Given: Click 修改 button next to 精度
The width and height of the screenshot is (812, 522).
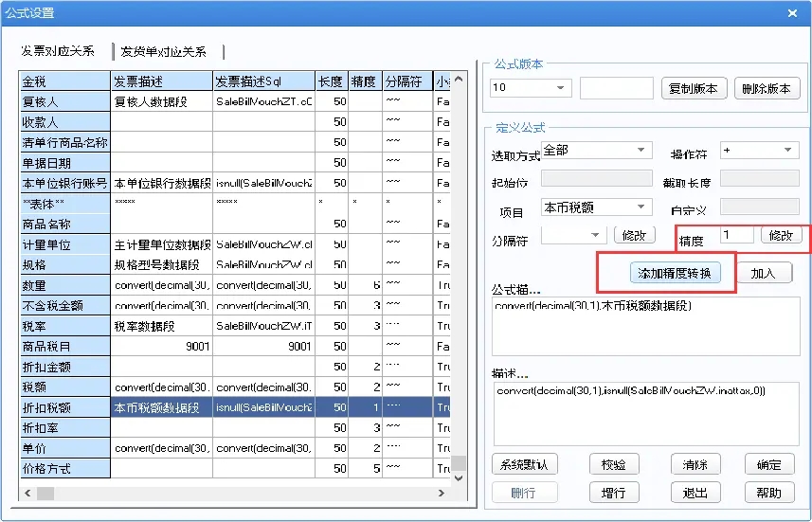Looking at the screenshot, I should (x=781, y=235).
